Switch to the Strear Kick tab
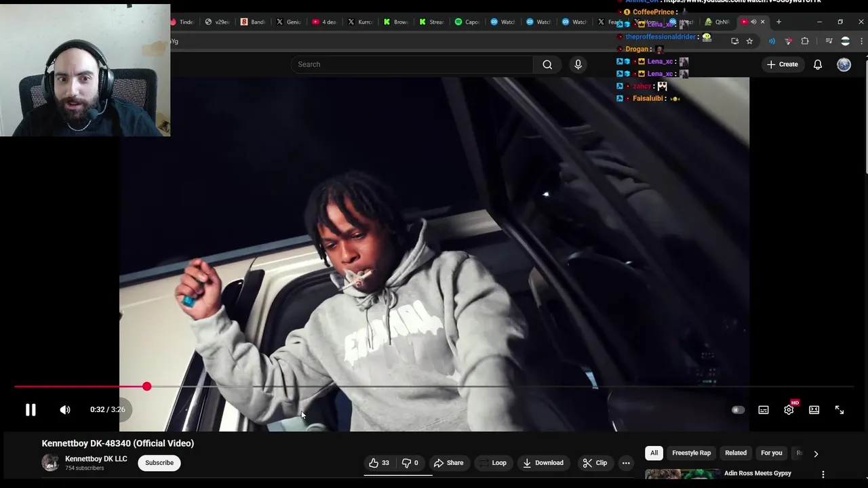Image resolution: width=868 pixels, height=488 pixels. [431, 22]
